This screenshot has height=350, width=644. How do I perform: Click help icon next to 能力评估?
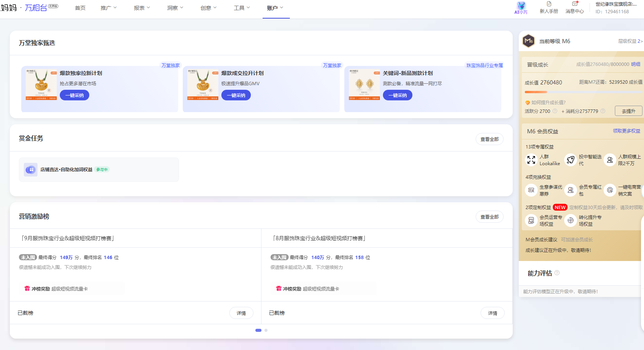[x=557, y=273]
